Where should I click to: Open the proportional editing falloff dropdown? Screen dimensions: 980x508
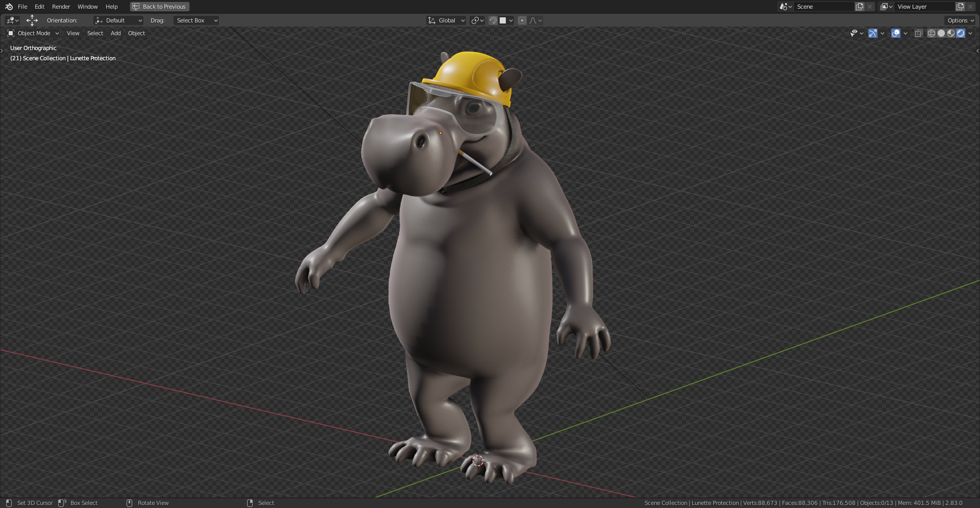[x=535, y=20]
